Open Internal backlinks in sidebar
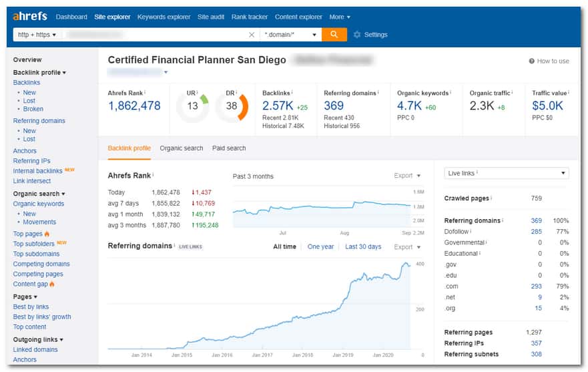Image resolution: width=588 pixels, height=372 pixels. [x=37, y=171]
